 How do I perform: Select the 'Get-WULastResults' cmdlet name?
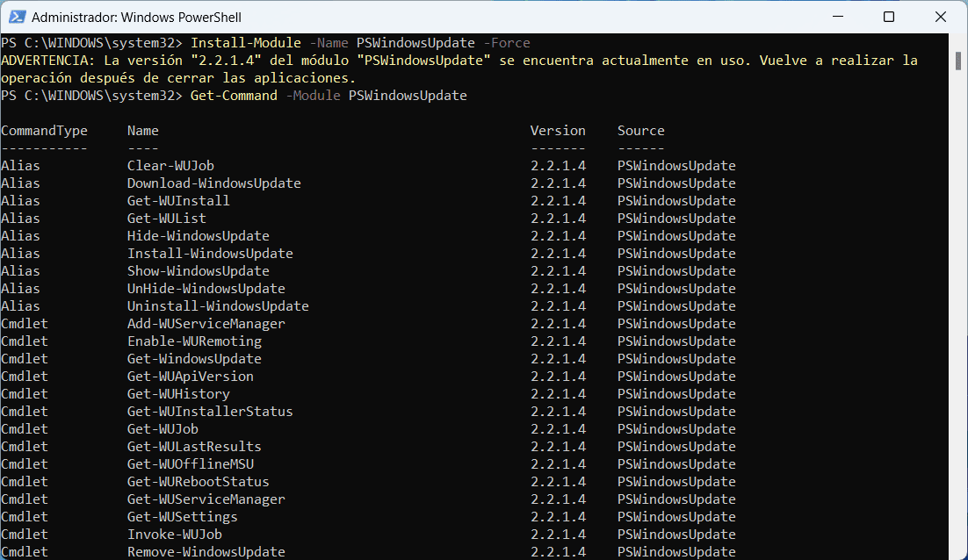[x=194, y=447]
